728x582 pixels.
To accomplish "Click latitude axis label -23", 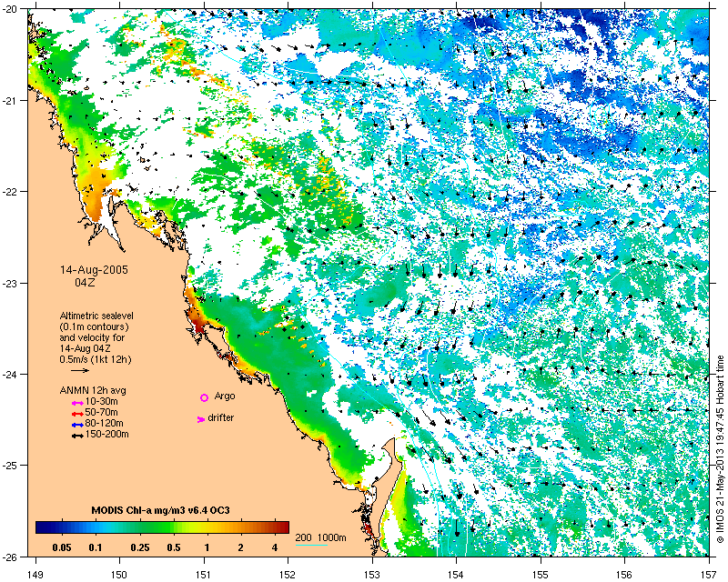I will (x=9, y=283).
